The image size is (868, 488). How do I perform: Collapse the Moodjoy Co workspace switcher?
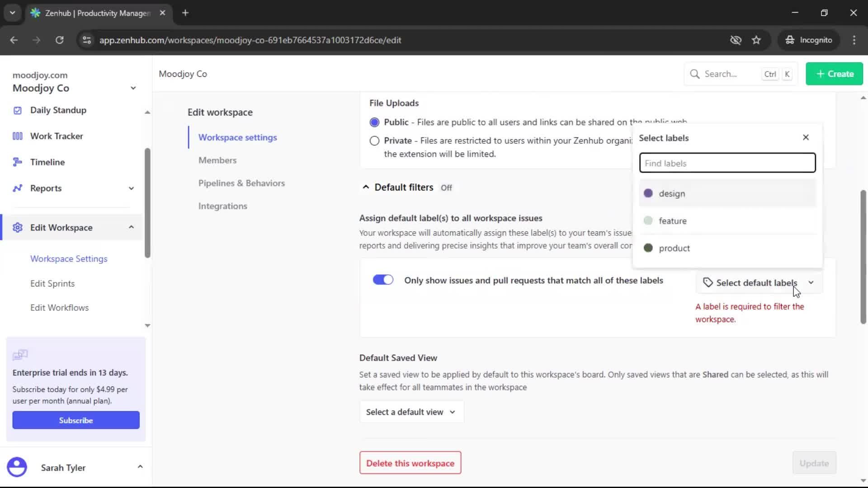132,88
